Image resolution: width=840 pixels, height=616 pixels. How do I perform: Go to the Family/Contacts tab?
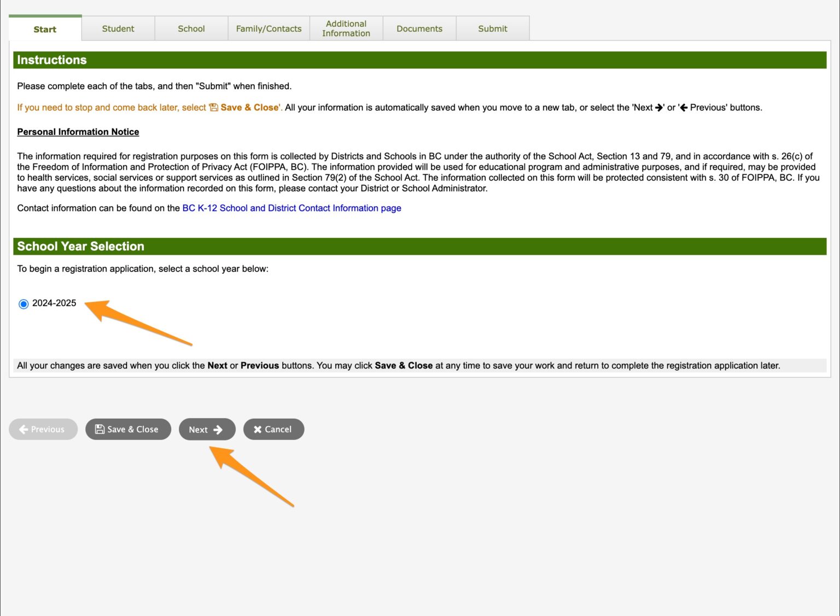(x=269, y=29)
